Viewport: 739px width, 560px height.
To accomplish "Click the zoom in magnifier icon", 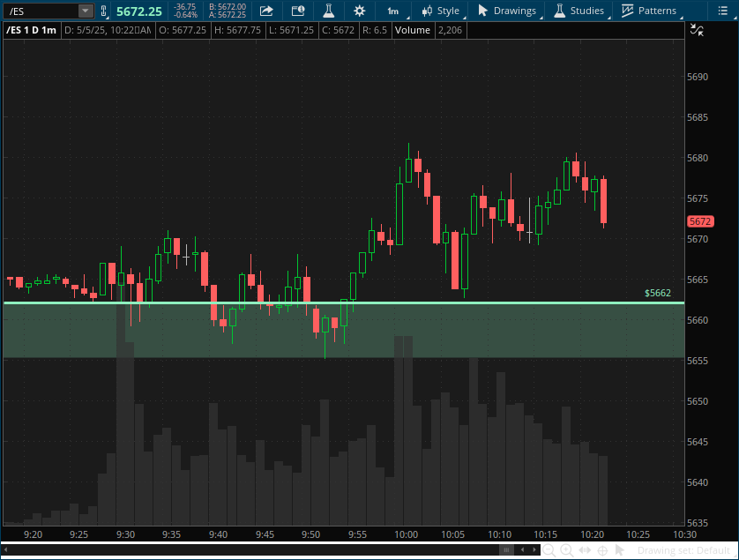I will pyautogui.click(x=566, y=550).
